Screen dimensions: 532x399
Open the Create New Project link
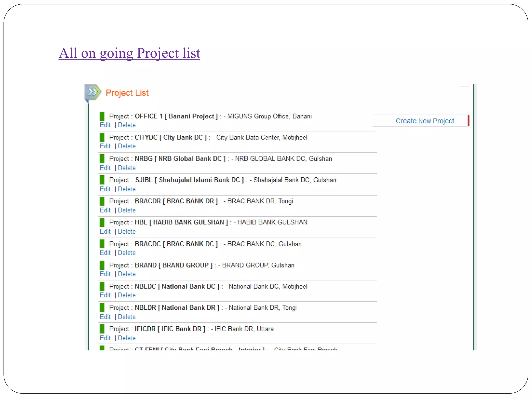(425, 121)
